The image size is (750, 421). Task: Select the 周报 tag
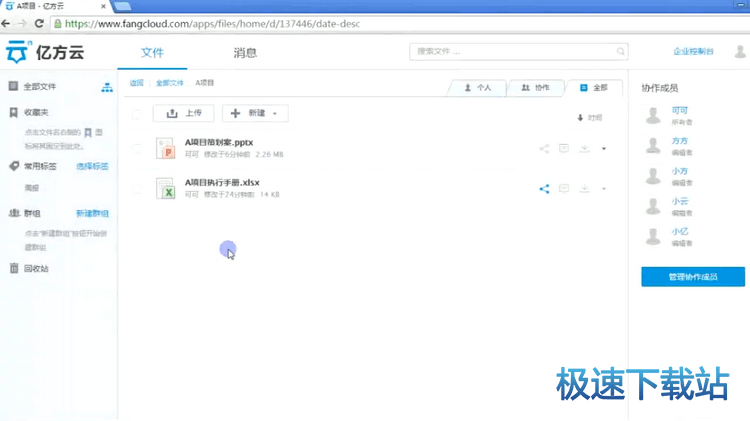point(32,188)
